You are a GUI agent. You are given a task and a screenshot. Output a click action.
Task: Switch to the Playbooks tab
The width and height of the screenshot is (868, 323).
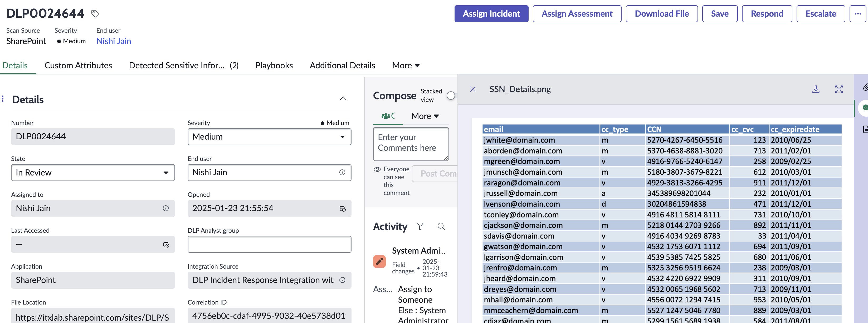[x=274, y=65]
